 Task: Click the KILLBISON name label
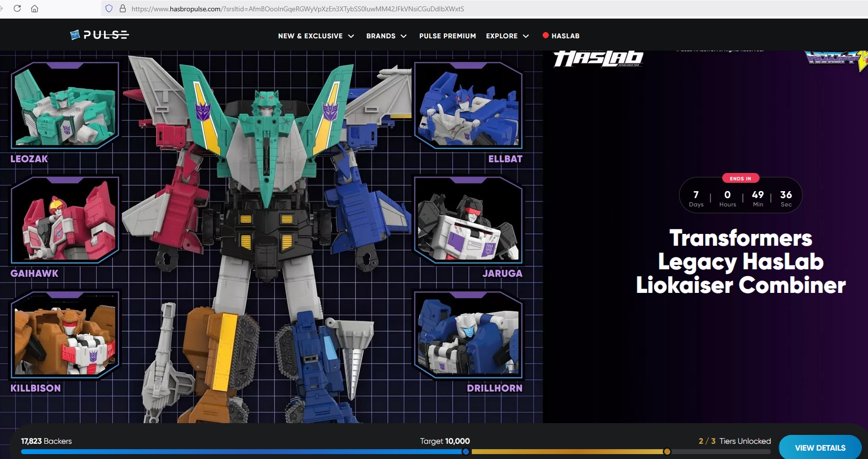coord(36,388)
